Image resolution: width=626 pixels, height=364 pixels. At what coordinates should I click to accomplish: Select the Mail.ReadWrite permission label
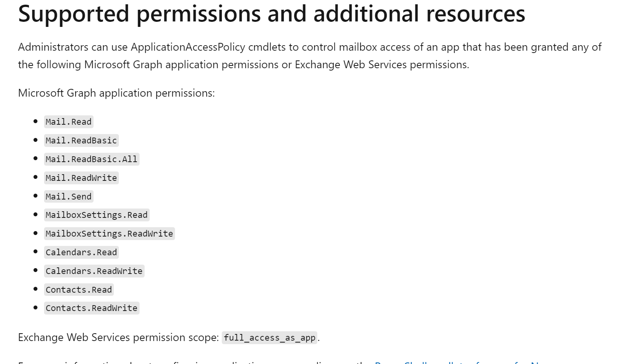pyautogui.click(x=81, y=178)
